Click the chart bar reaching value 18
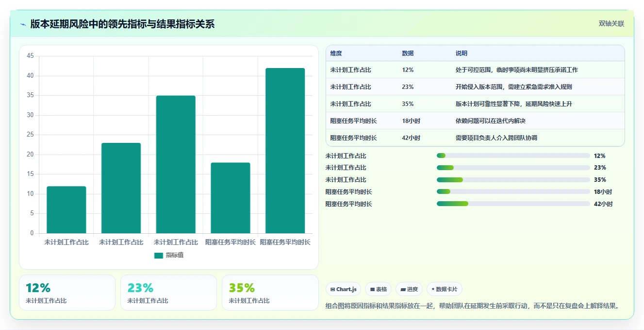Viewport: 644px width, 330px height. tap(231, 198)
